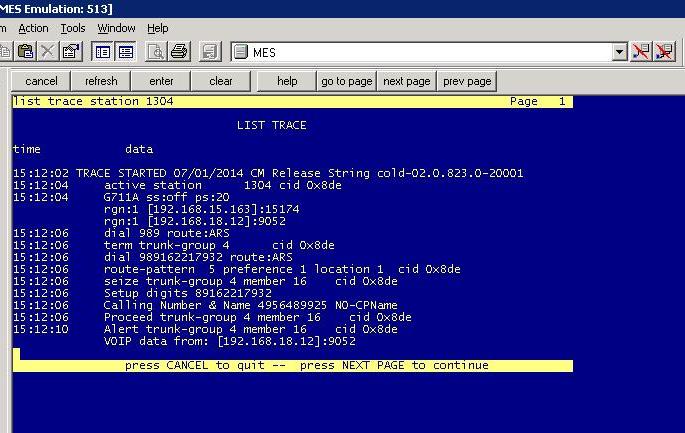Open the Window menu
685x433 pixels.
tap(116, 28)
